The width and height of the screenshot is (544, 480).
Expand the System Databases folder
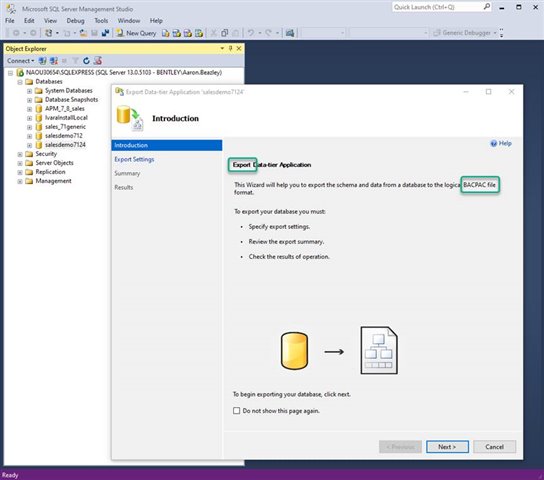click(x=29, y=91)
